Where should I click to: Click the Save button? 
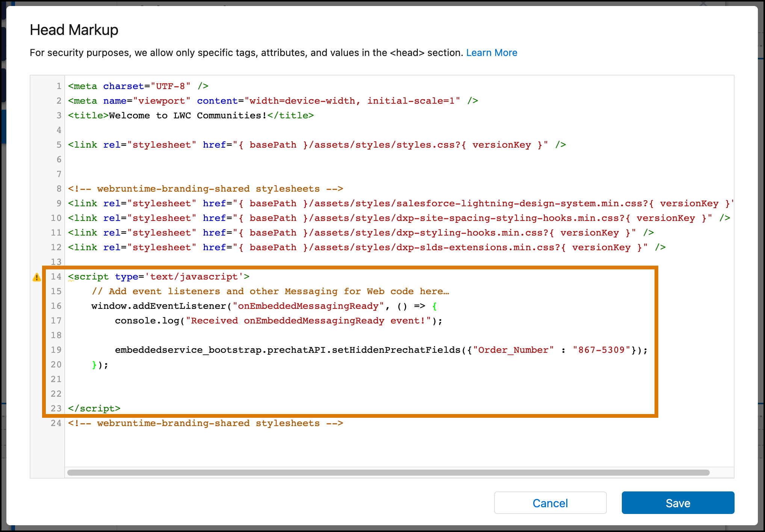pyautogui.click(x=677, y=503)
